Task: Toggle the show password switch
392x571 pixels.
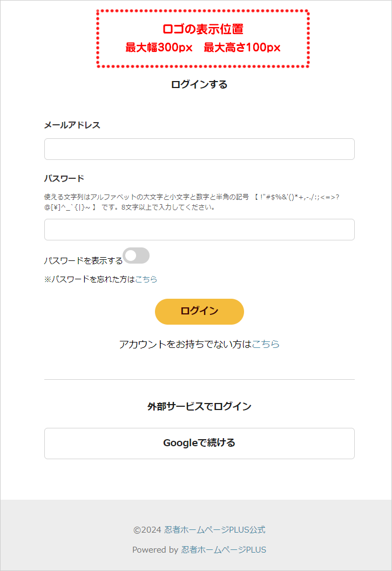Action: (136, 256)
